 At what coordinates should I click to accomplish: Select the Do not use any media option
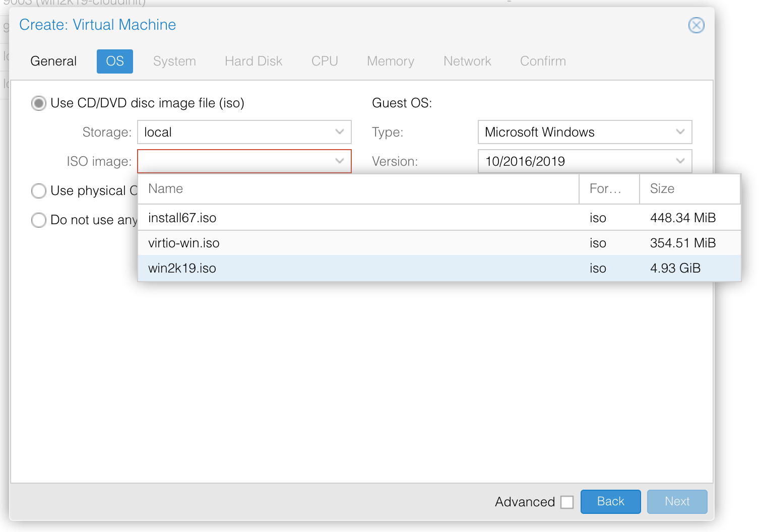(x=39, y=220)
